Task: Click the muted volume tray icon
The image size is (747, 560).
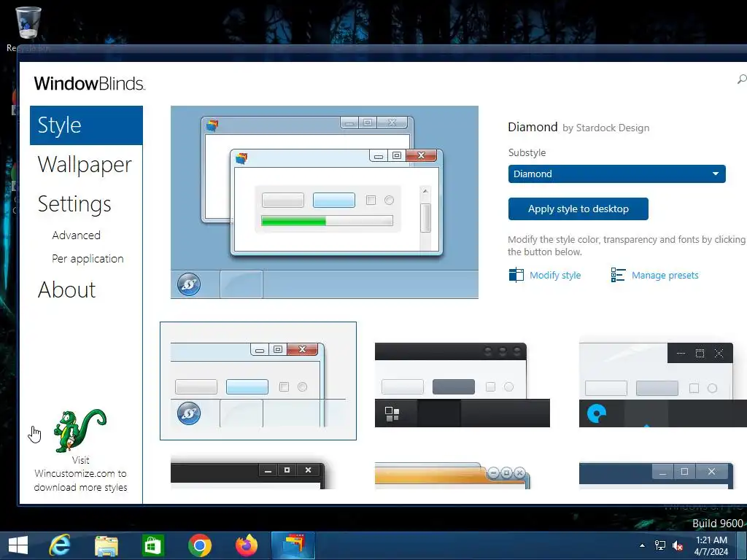Action: pyautogui.click(x=677, y=545)
